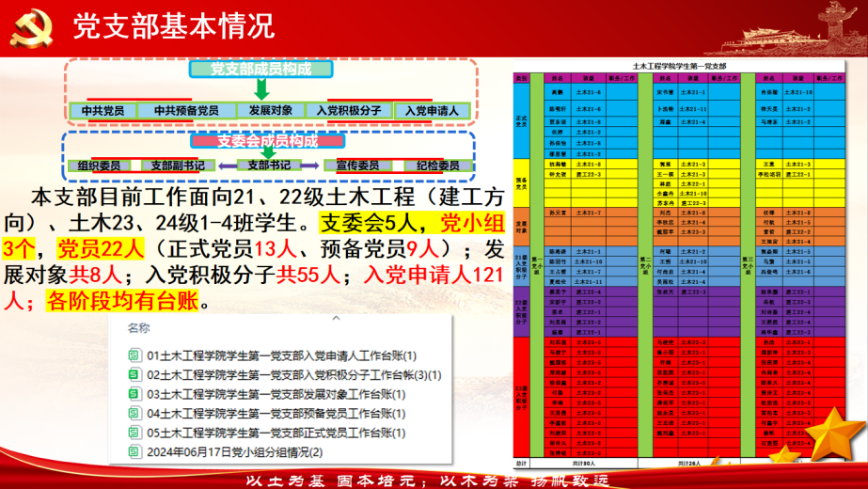The image size is (868, 489).
Task: Select file name 02土木工程学院学生第一党支部入党积极分子工作台帐(3)(1)
Action: coord(294,375)
